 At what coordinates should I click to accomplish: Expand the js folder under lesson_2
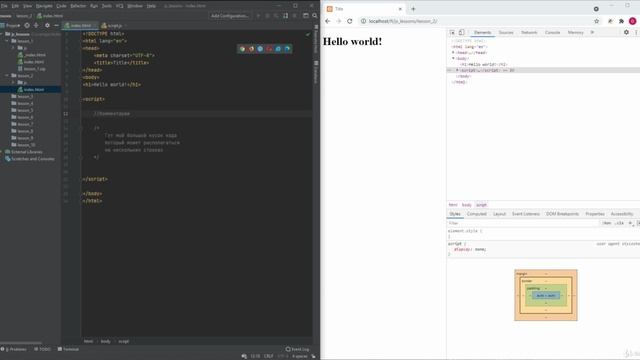click(x=13, y=82)
